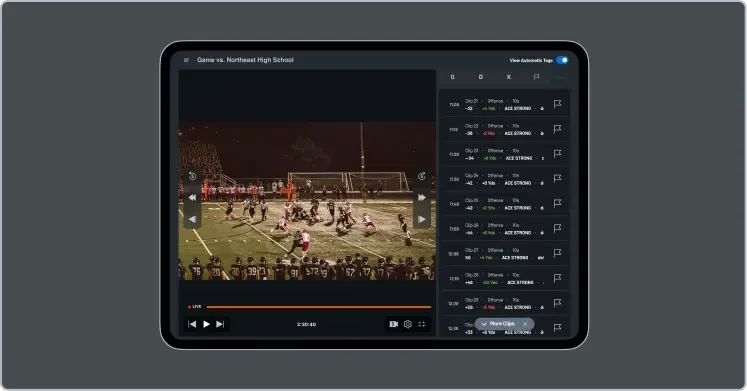Open the Clip 26 row
747x391 pixels.
(505, 229)
